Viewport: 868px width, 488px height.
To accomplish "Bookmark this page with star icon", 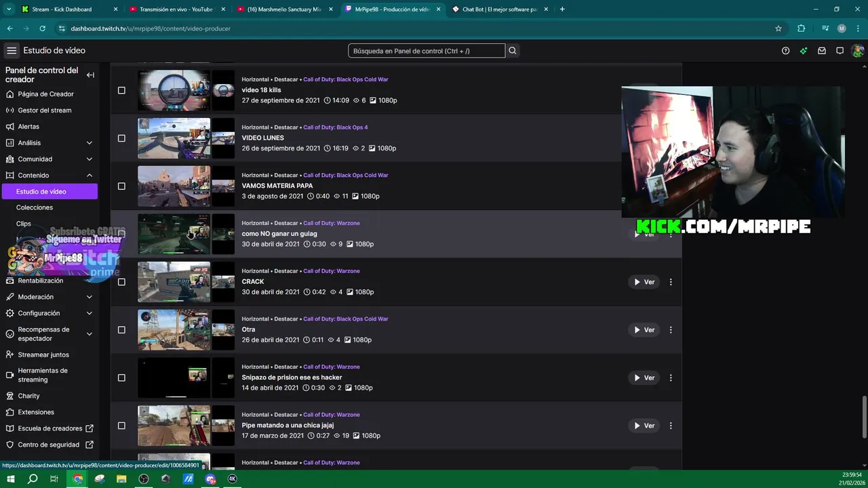I will (778, 28).
